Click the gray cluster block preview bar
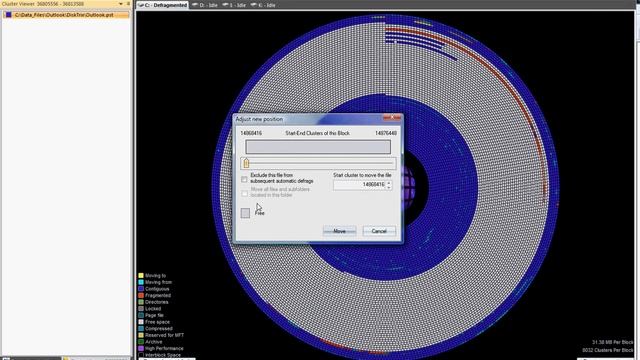The width and height of the screenshot is (640, 360). tap(318, 147)
